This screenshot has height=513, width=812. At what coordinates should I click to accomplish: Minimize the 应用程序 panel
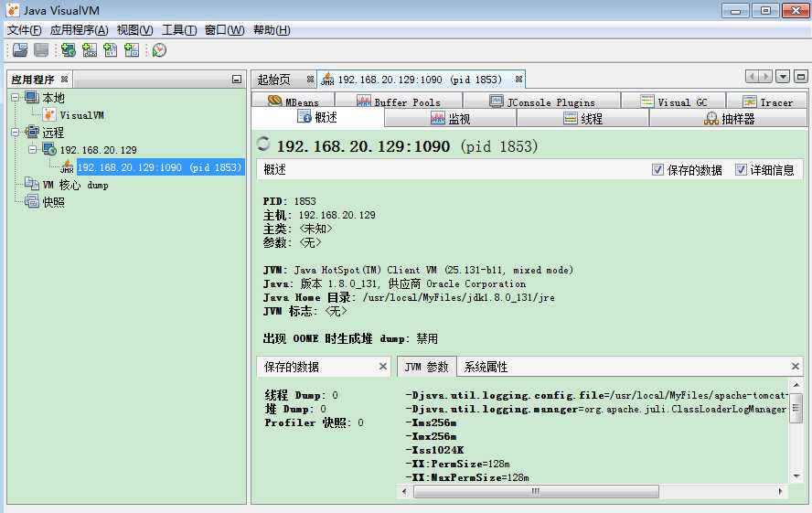click(x=237, y=80)
